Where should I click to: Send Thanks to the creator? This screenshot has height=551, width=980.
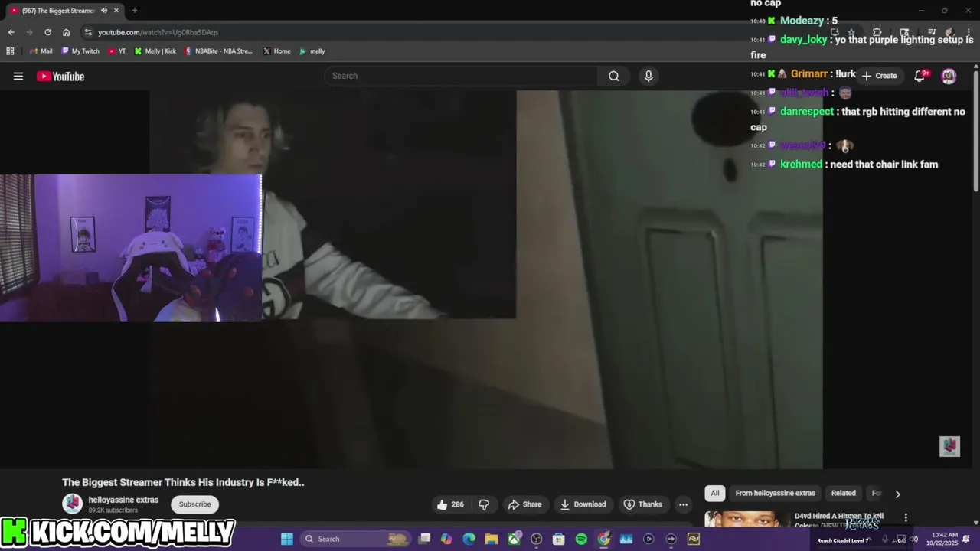(x=642, y=504)
